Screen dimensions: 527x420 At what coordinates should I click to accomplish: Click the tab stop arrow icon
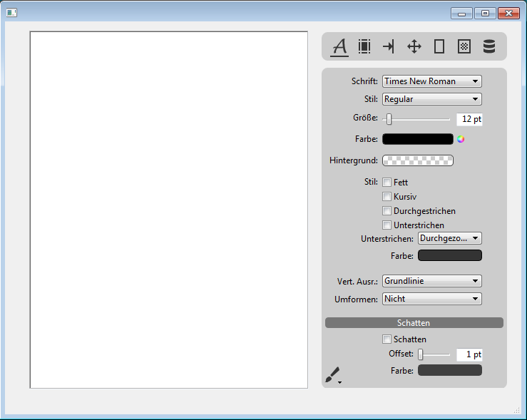tap(389, 46)
